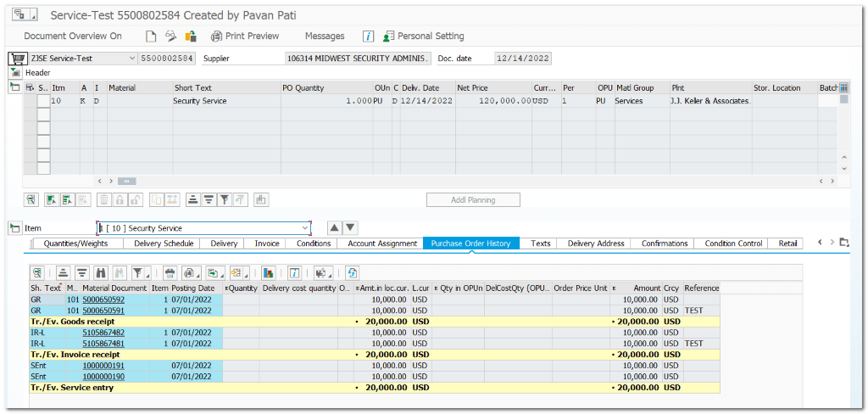
Task: Open material document 5000650592
Action: coord(103,299)
